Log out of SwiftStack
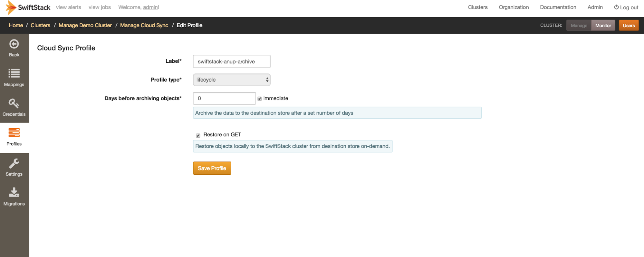The height and width of the screenshot is (257, 644). pos(626,7)
